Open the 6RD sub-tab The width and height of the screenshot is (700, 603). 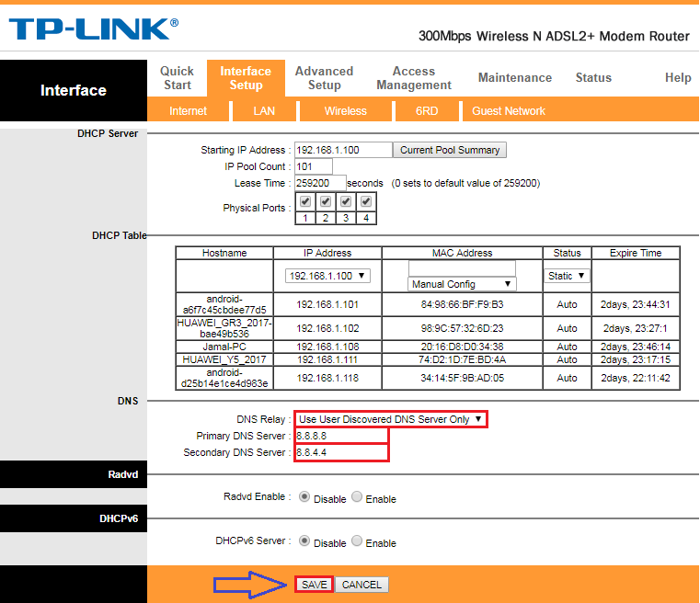click(x=427, y=110)
